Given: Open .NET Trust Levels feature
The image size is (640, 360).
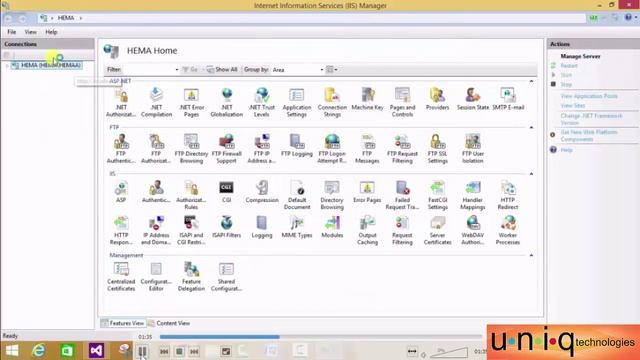Looking at the screenshot, I should click(x=262, y=102).
